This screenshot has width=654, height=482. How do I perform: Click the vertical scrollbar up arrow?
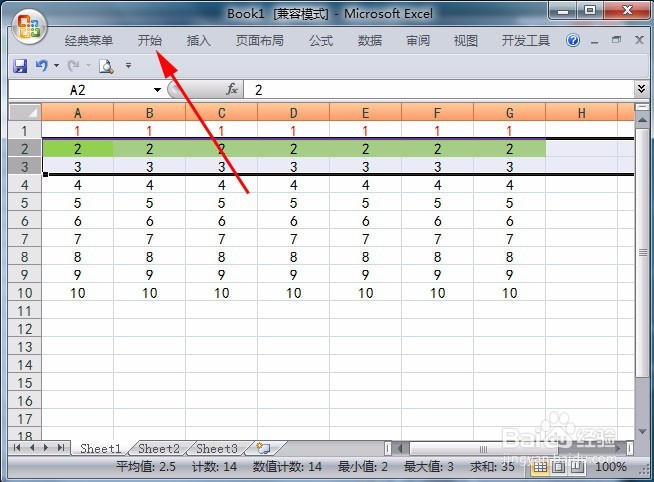(641, 120)
